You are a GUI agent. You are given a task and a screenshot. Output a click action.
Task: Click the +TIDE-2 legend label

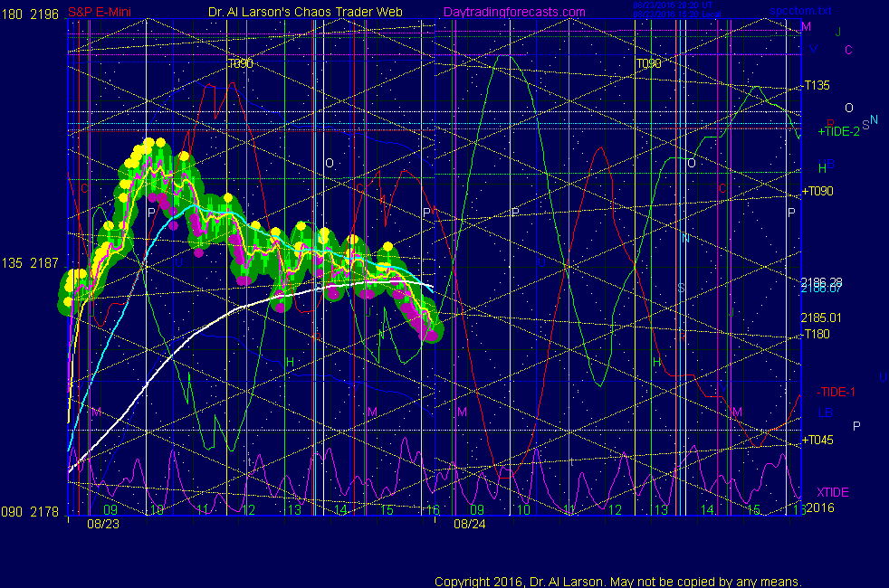tap(838, 132)
